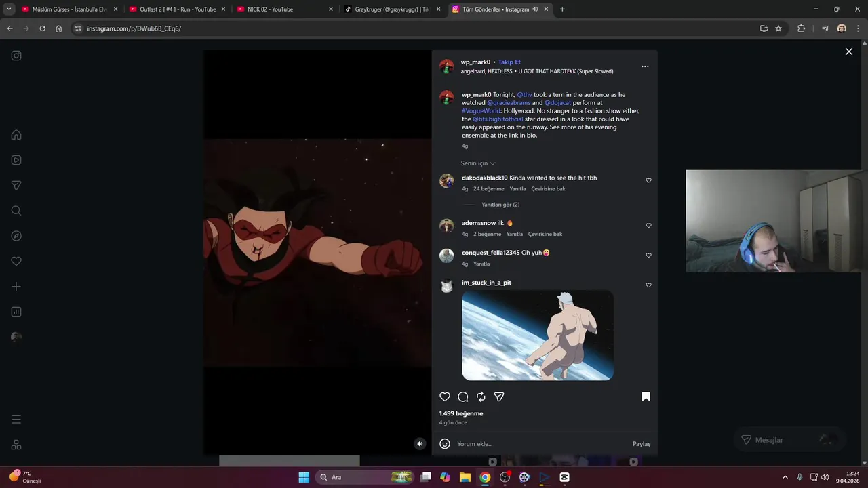
Task: Open @gracieabrams mention in caption
Action: click(509, 103)
